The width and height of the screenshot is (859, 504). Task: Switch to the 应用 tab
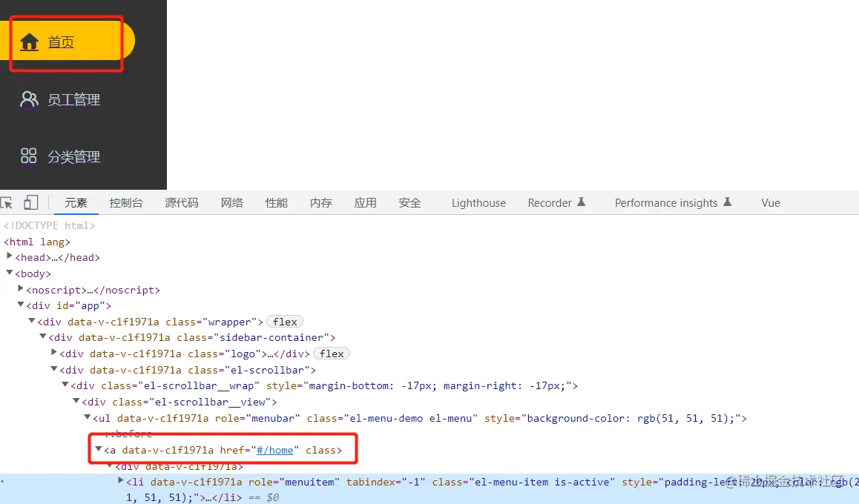tap(365, 203)
